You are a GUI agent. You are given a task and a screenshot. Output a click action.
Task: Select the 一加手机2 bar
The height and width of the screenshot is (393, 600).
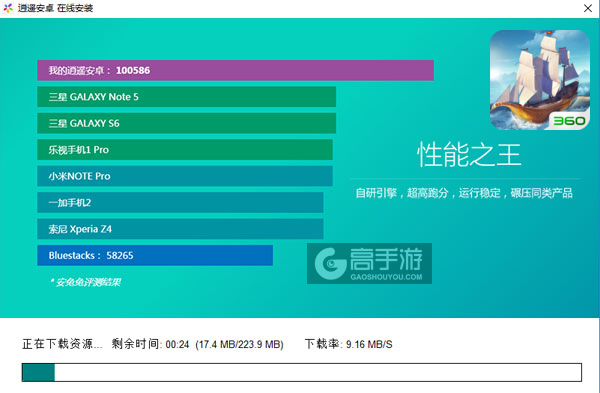(180, 202)
